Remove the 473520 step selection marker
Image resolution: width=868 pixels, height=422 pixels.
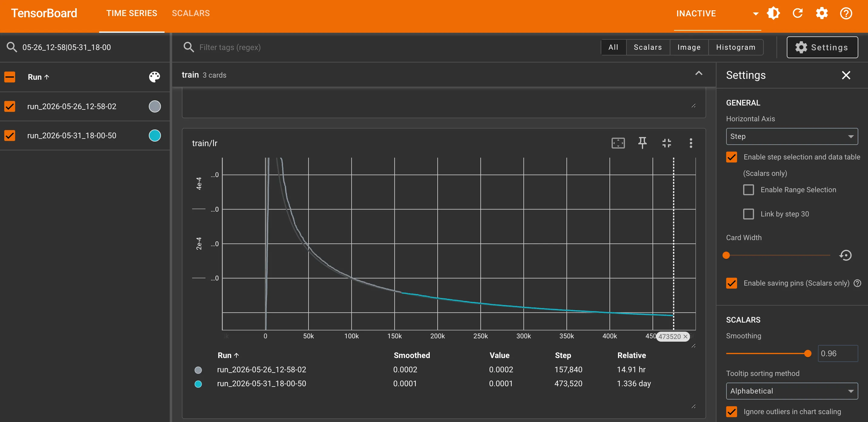[685, 337]
